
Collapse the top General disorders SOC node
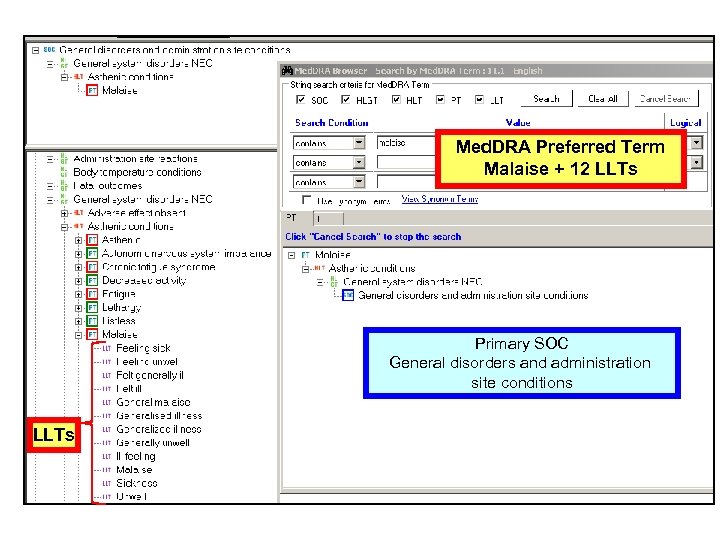click(x=35, y=50)
